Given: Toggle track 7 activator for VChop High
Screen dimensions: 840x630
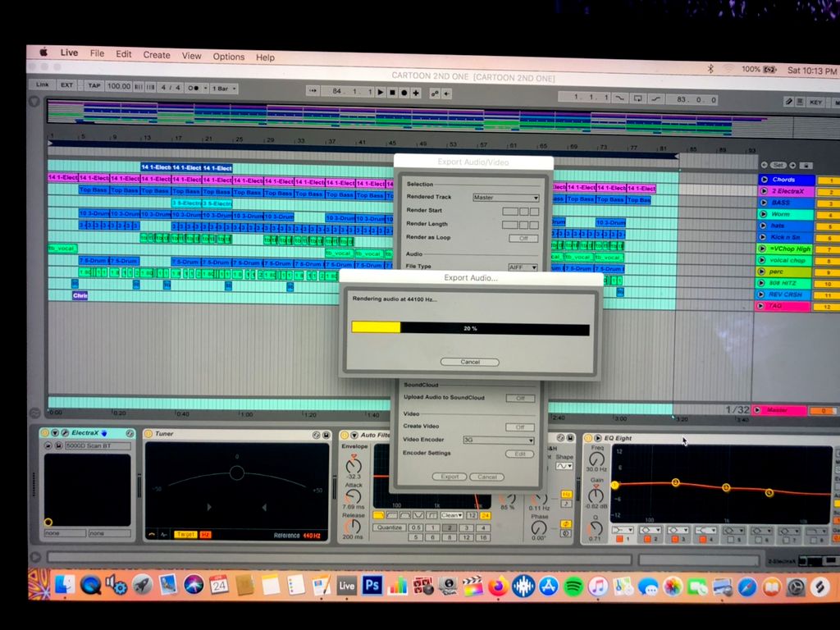Looking at the screenshot, I should (x=829, y=249).
